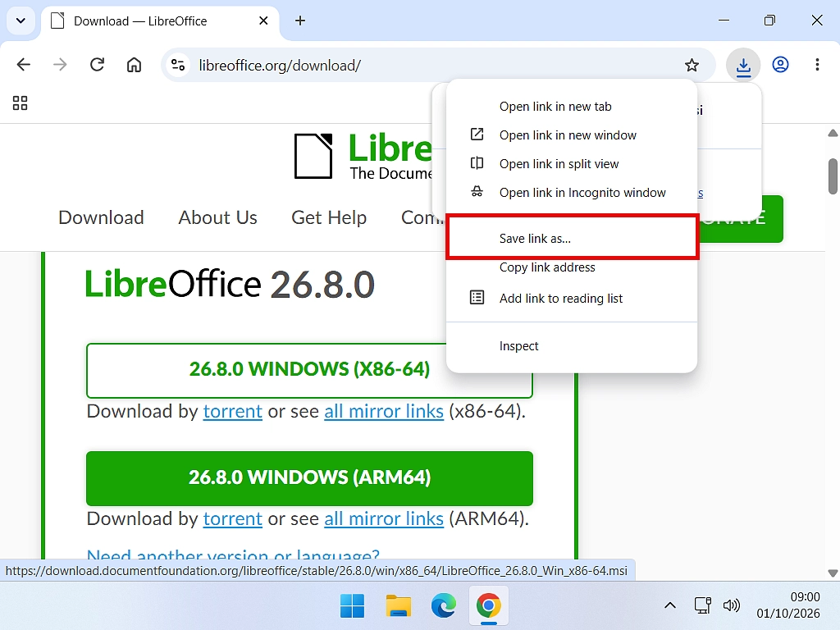This screenshot has width=840, height=630.
Task: Open the Windows Start menu
Action: point(352,606)
